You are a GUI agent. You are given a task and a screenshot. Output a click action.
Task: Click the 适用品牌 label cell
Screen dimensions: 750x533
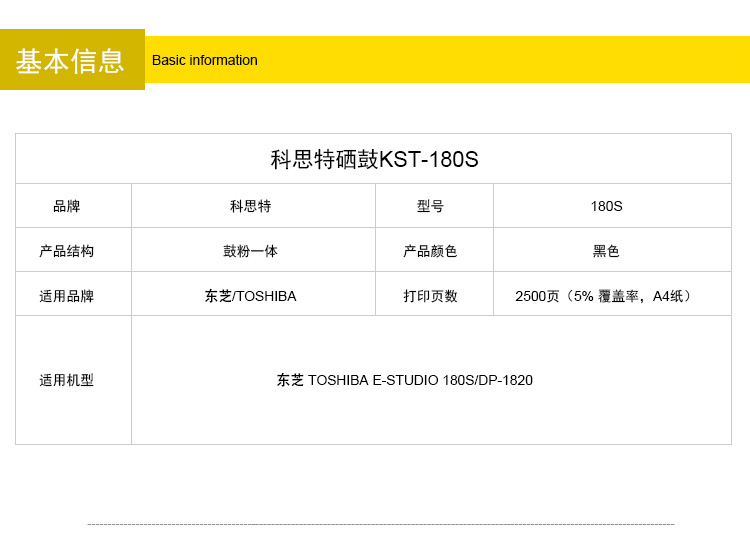coord(67,296)
